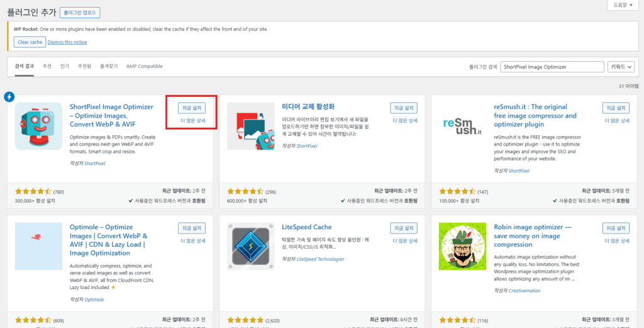Click the ShortPixel robot plugin icon
644x328 pixels.
[38, 126]
